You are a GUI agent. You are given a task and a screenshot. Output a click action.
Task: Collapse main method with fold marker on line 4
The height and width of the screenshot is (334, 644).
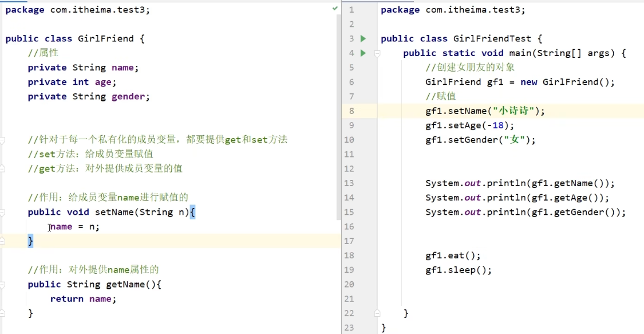point(377,53)
